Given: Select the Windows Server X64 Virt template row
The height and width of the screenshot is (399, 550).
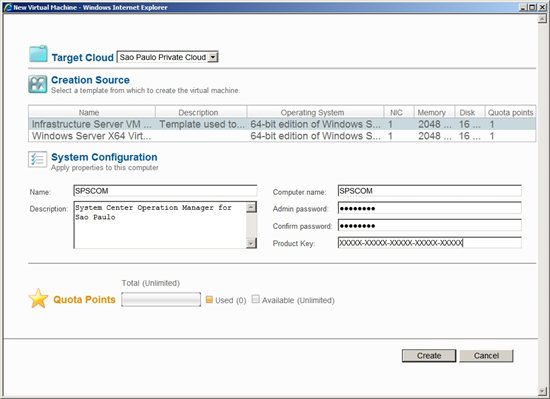Looking at the screenshot, I should pyautogui.click(x=282, y=136).
